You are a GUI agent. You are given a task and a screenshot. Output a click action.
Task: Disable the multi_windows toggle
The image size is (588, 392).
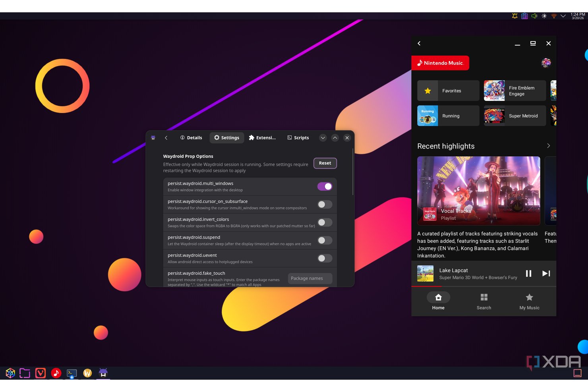[x=325, y=186]
